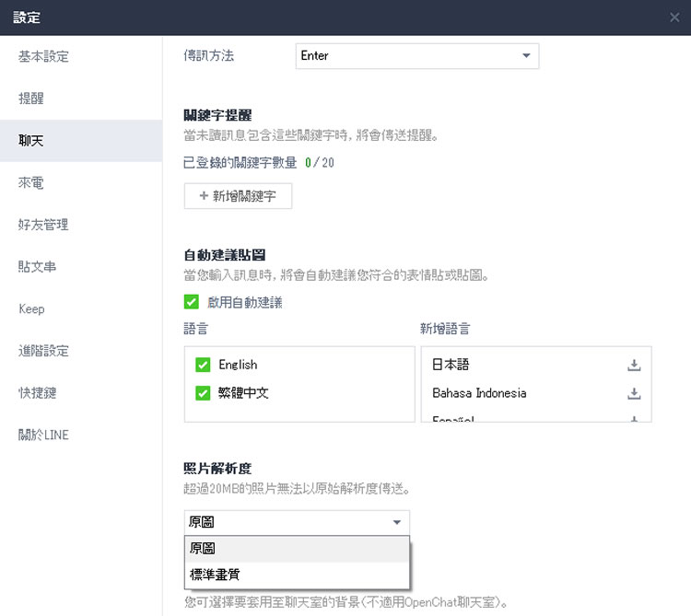Toggle the English language checkbox

point(204,365)
